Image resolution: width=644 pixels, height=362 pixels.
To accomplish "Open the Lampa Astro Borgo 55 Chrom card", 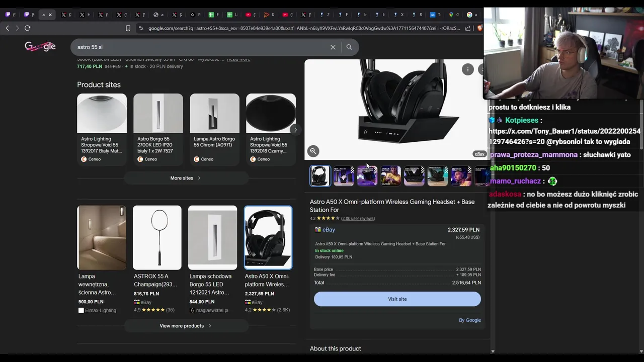I will 214,129.
